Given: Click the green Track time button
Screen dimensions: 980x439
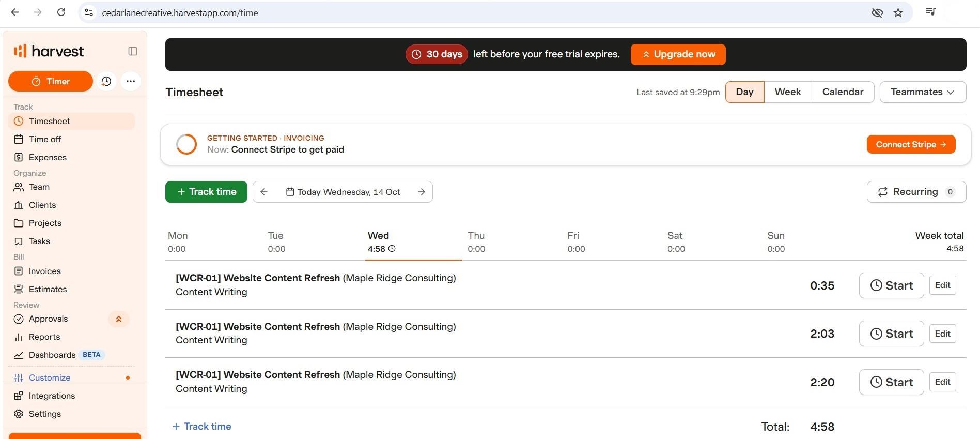Looking at the screenshot, I should [206, 192].
